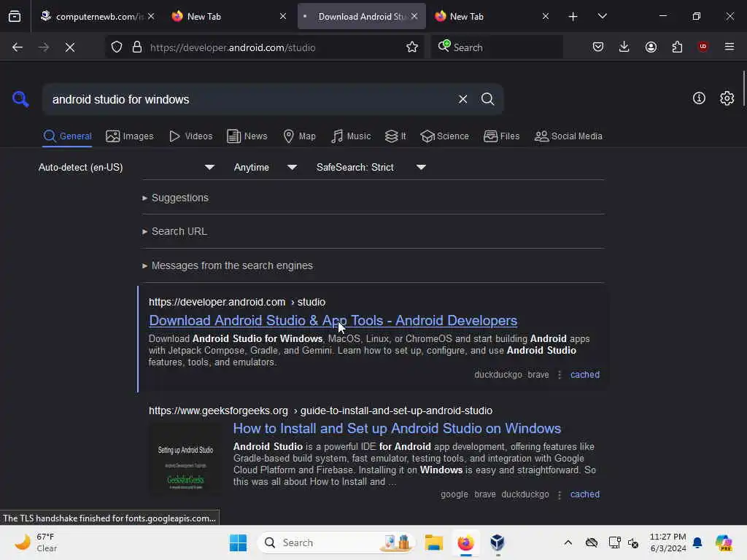
Task: Close Download Android Studio tab
Action: point(414,16)
